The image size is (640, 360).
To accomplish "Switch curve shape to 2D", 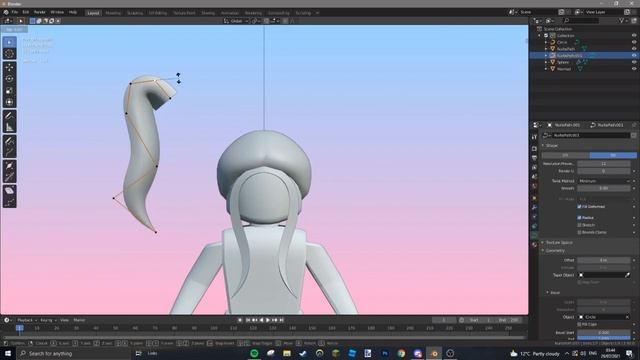I will click(565, 155).
